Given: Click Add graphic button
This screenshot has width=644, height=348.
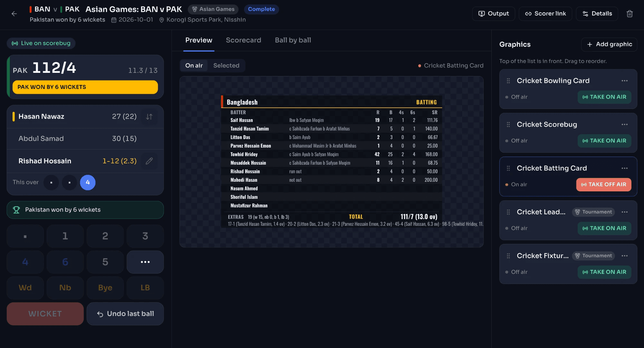Looking at the screenshot, I should point(609,44).
